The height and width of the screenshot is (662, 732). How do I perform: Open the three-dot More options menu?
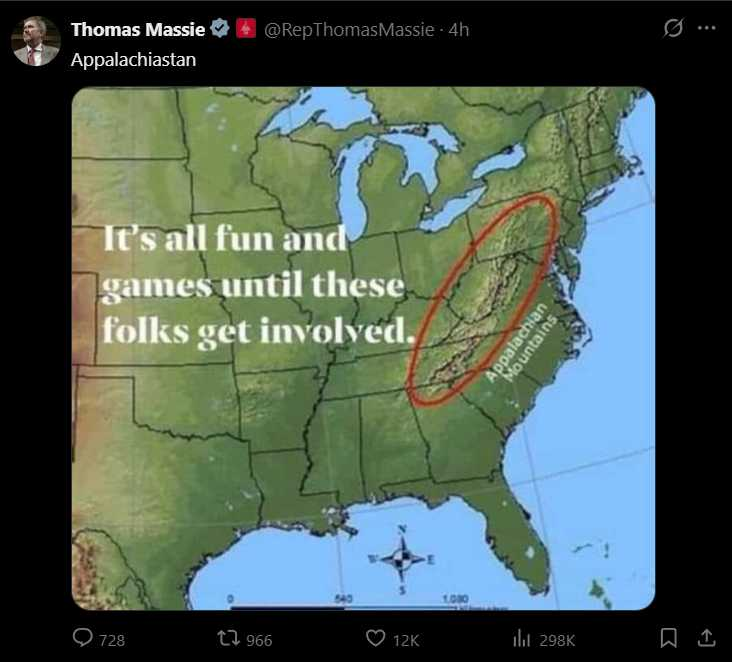(707, 29)
